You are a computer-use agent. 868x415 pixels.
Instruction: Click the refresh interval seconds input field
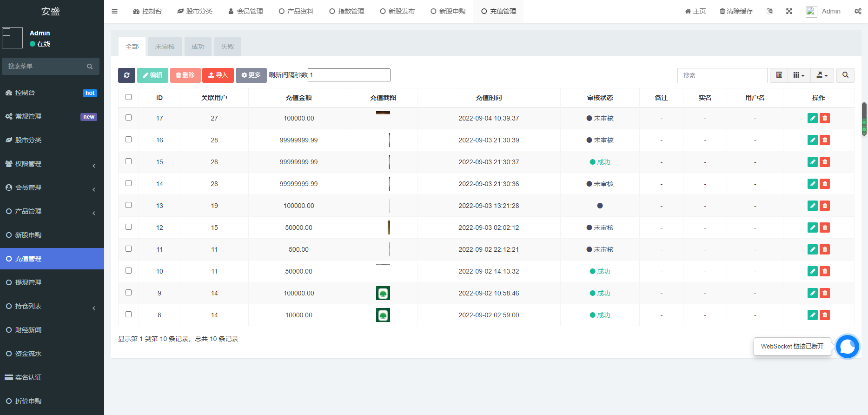[349, 75]
